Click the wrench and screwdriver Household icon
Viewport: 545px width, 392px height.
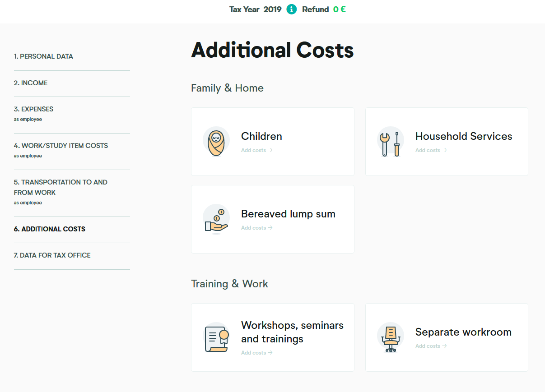click(x=391, y=142)
